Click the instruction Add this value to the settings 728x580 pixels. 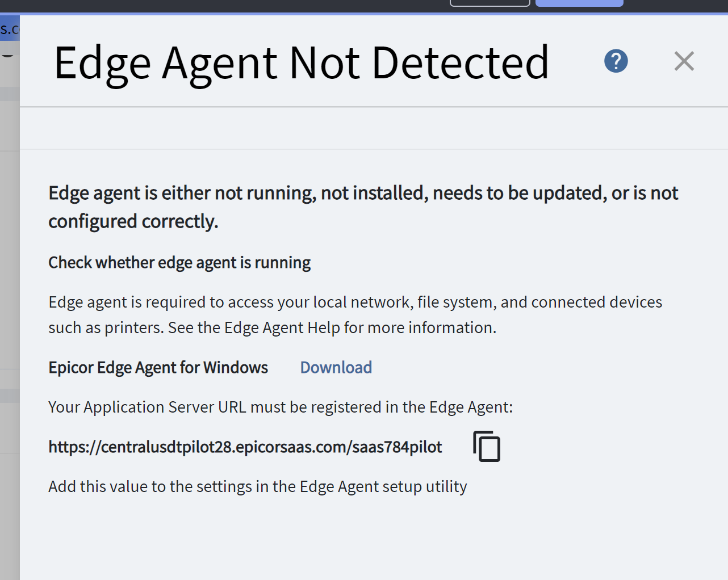coord(257,486)
